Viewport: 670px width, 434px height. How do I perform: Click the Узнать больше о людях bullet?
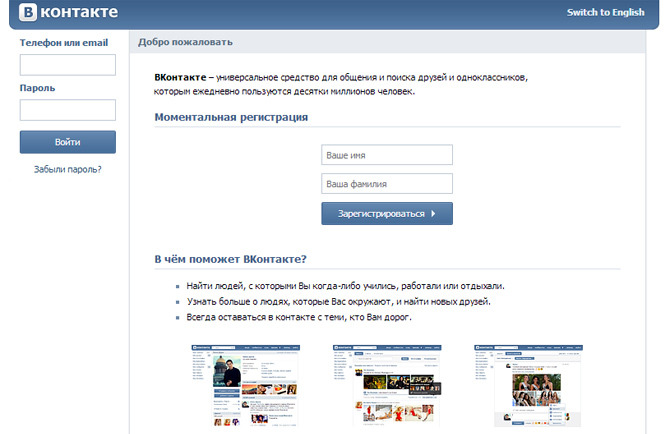[338, 302]
